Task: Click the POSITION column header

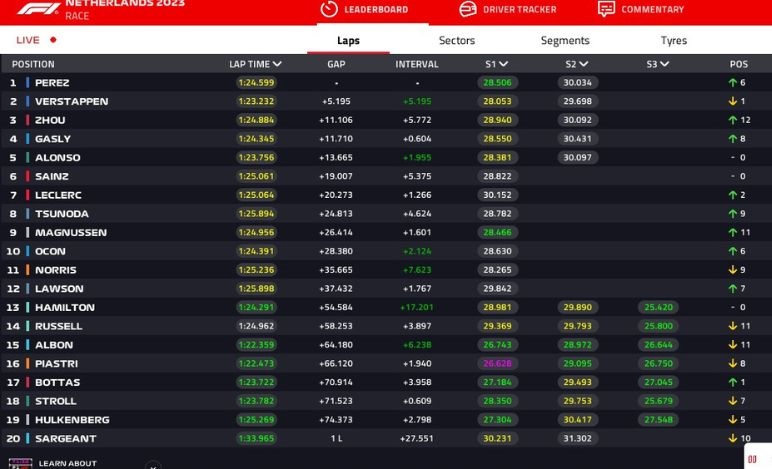Action: click(x=33, y=64)
